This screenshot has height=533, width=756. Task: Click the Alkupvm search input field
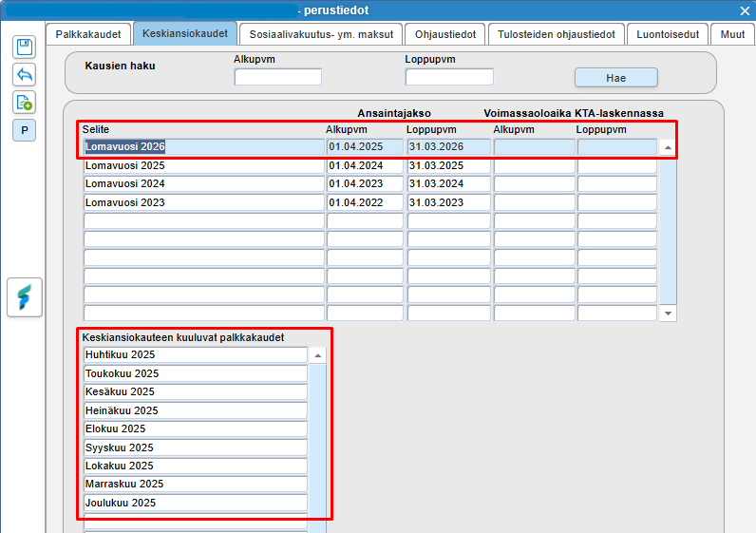[x=277, y=77]
